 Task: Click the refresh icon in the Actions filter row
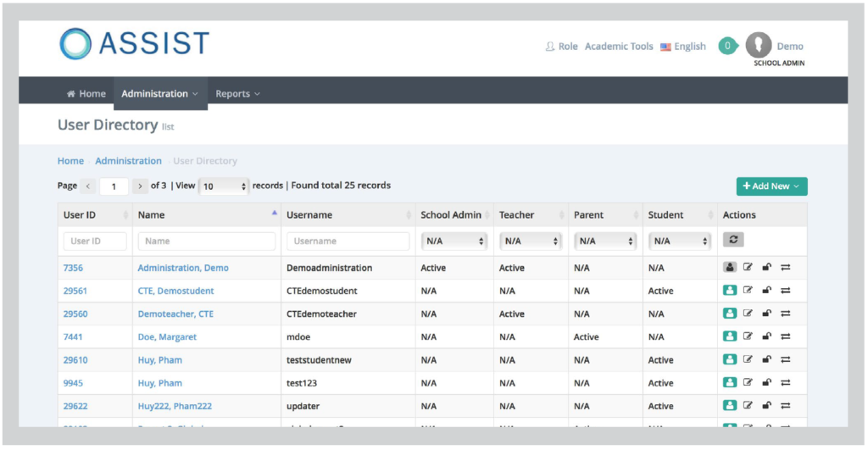[733, 240]
